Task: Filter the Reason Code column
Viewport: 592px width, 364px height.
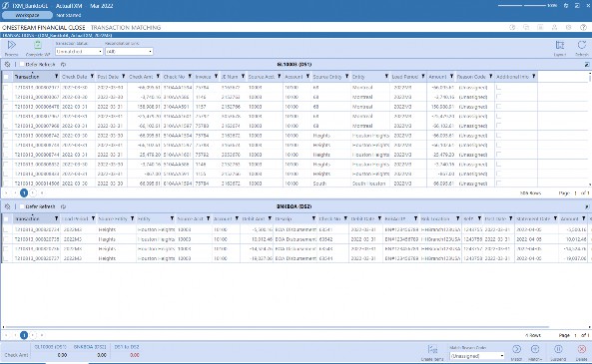Action: [490, 77]
